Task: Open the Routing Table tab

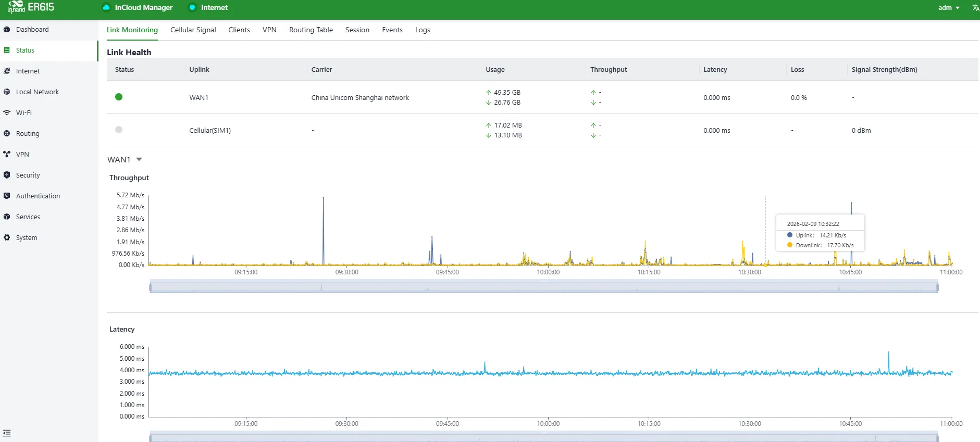Action: point(311,30)
